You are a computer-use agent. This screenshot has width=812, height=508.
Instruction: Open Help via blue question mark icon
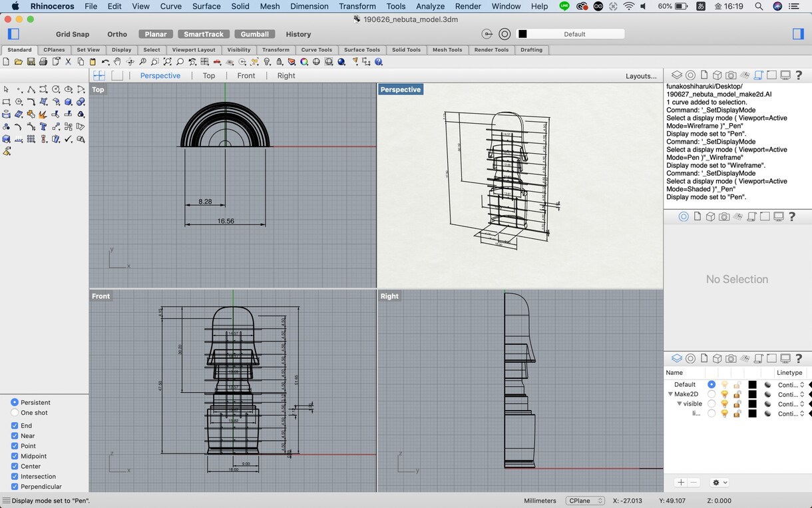tap(379, 62)
